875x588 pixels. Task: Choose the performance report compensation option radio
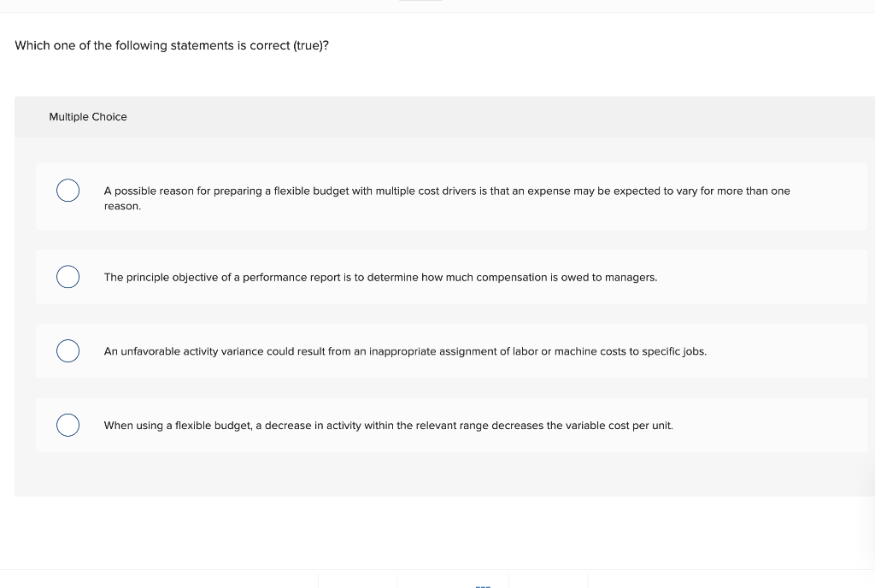68,277
